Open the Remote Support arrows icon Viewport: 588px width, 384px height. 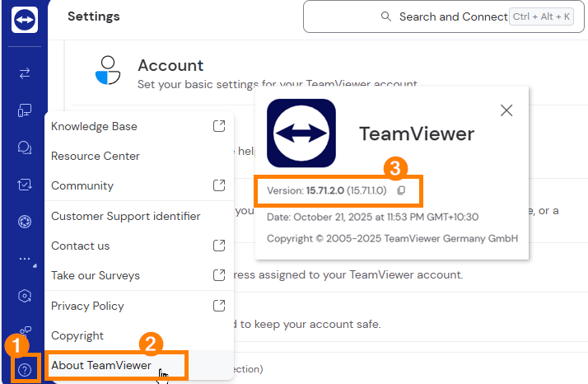(x=25, y=73)
